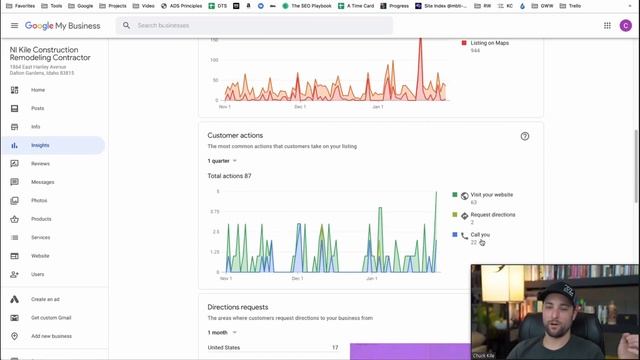Click the Users add-person icon
Viewport: 640px width, 360px height.
click(15, 274)
